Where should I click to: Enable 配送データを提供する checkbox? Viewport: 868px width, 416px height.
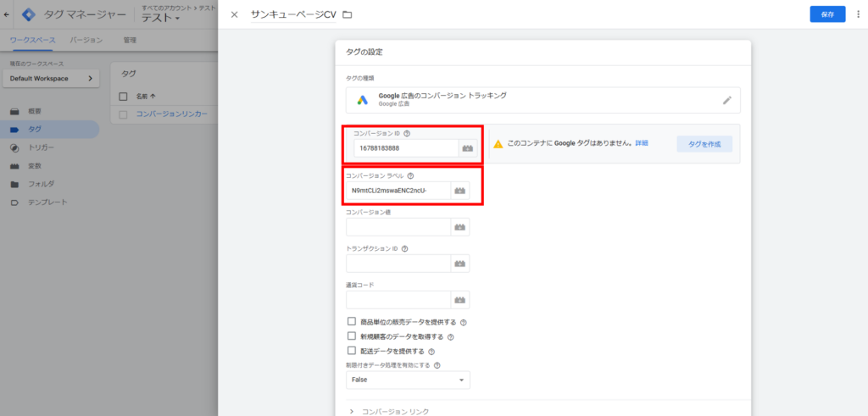[351, 350]
